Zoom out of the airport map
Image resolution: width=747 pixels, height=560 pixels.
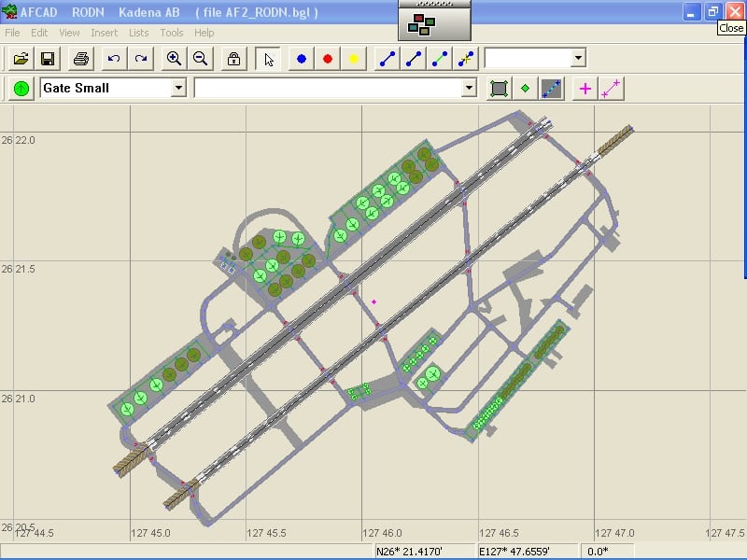(200, 59)
